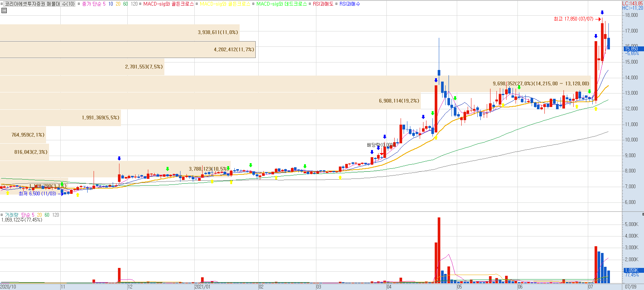This screenshot has width=644, height=290.
Task: Toggle the marker before RSI과매도
Action: coord(310,4)
